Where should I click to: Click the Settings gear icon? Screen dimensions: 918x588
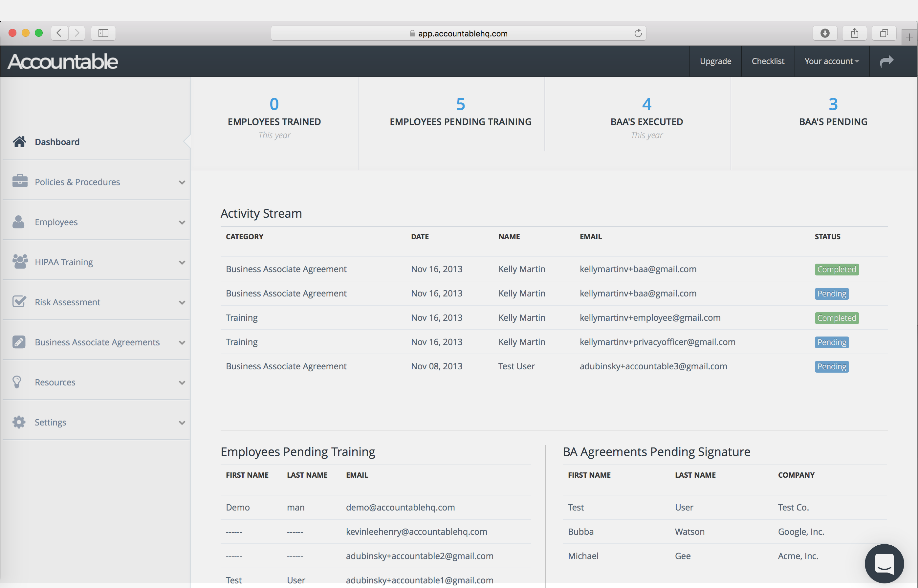coord(19,422)
